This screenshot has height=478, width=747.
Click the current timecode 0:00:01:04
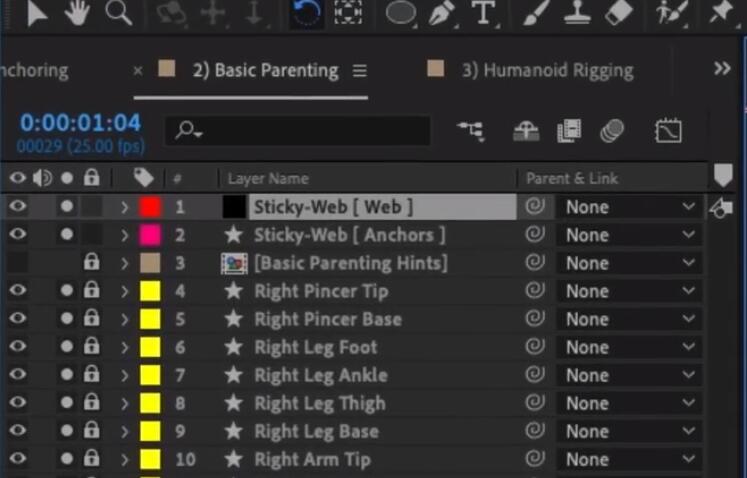click(x=80, y=122)
